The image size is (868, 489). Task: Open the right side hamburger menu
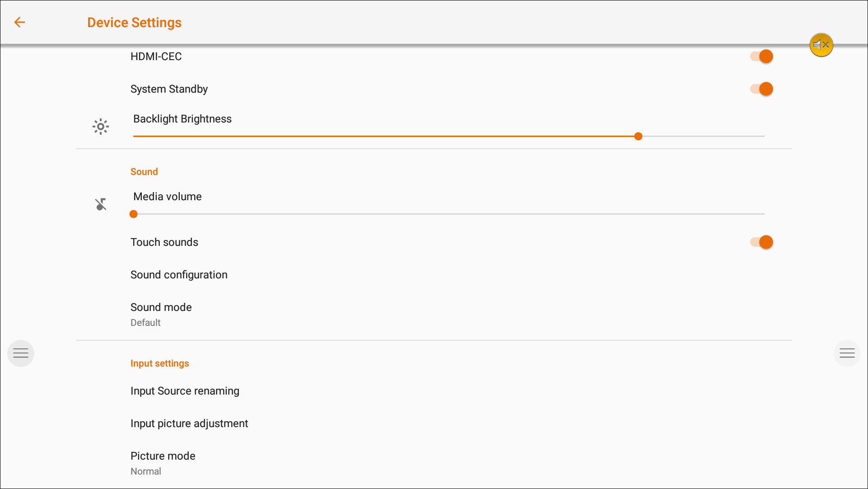point(847,353)
